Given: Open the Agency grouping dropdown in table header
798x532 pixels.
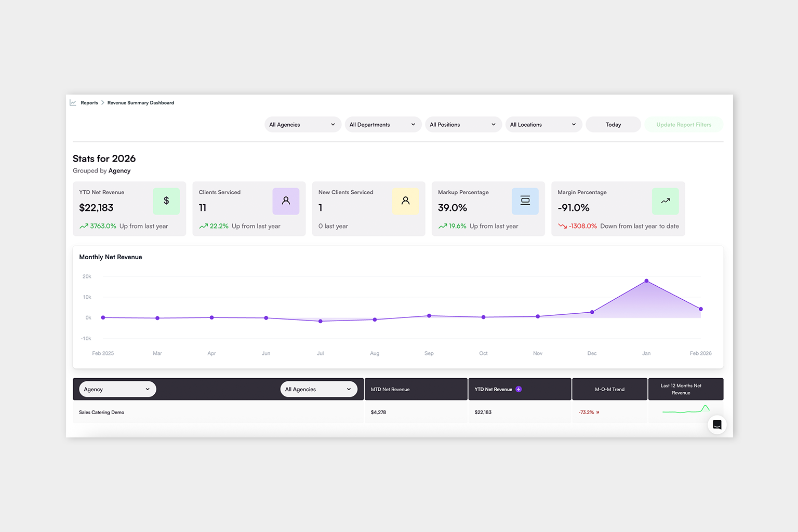Looking at the screenshot, I should tap(117, 389).
